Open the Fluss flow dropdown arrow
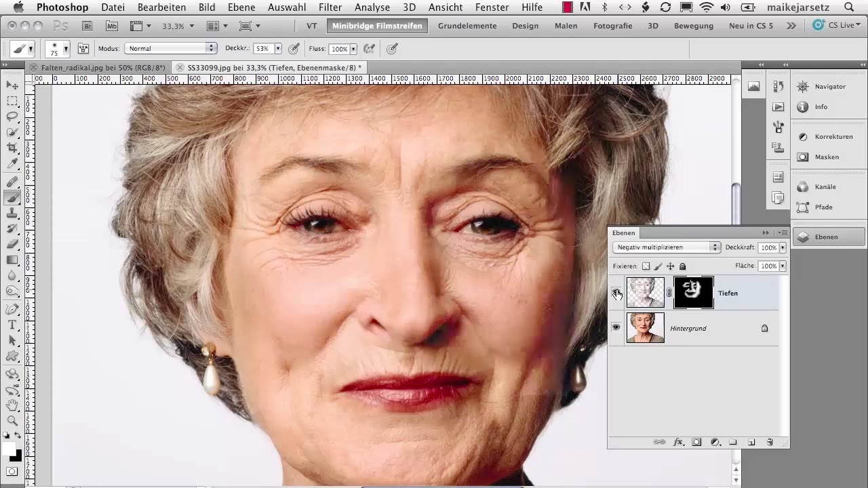The width and height of the screenshot is (868, 488). 353,49
